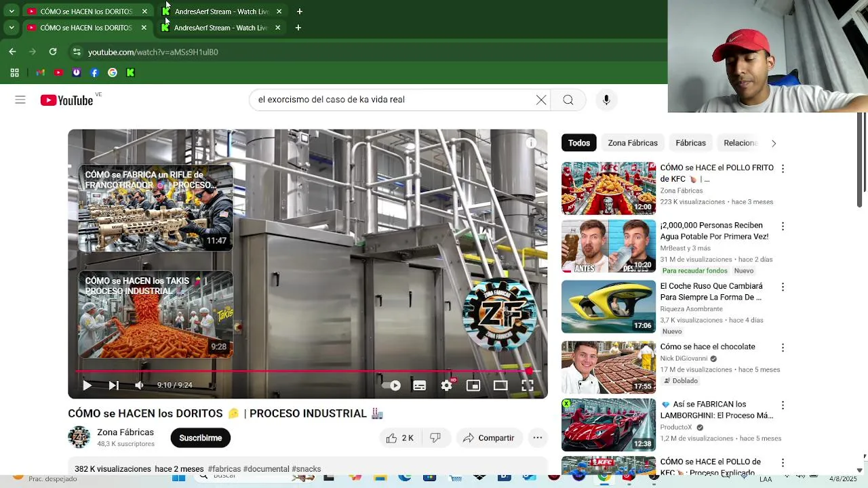The width and height of the screenshot is (868, 488).
Task: Click the page scrollbar down arrow
Action: coord(860,470)
